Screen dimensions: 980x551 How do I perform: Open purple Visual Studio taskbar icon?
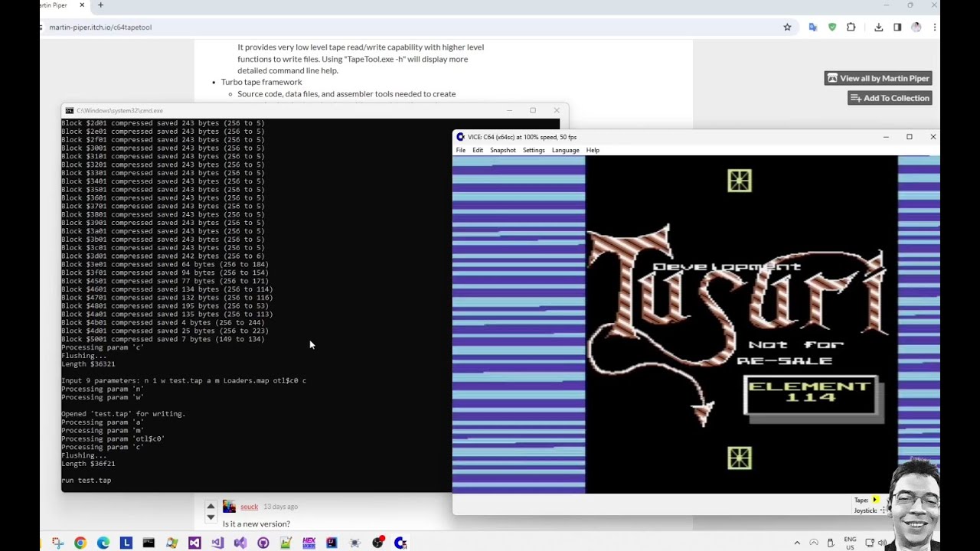point(194,543)
